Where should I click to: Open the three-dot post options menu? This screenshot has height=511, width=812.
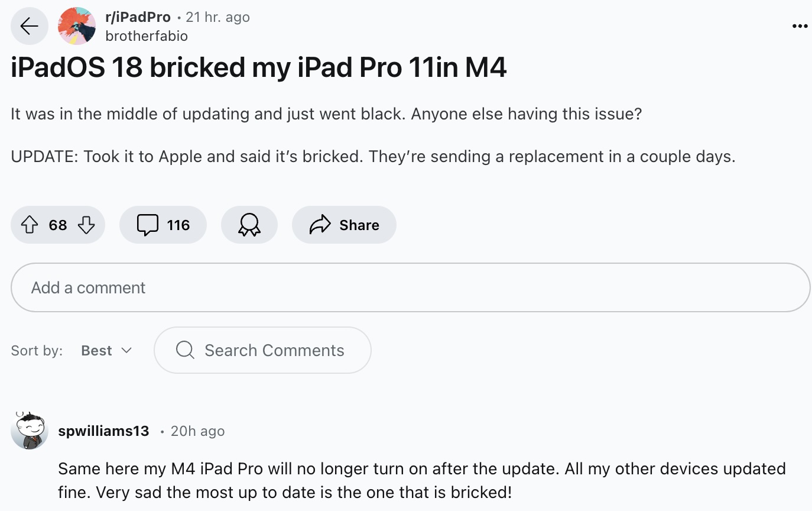[799, 26]
